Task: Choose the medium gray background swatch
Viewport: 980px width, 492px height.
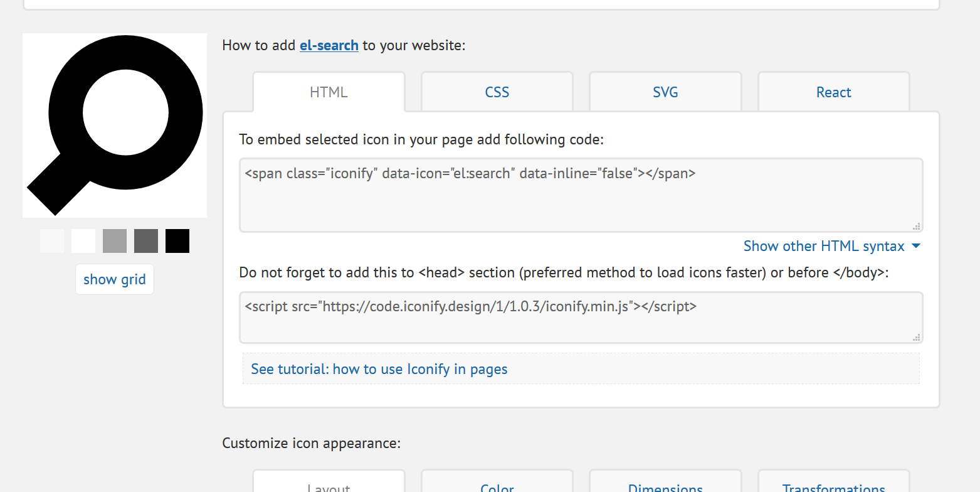Action: click(x=115, y=241)
